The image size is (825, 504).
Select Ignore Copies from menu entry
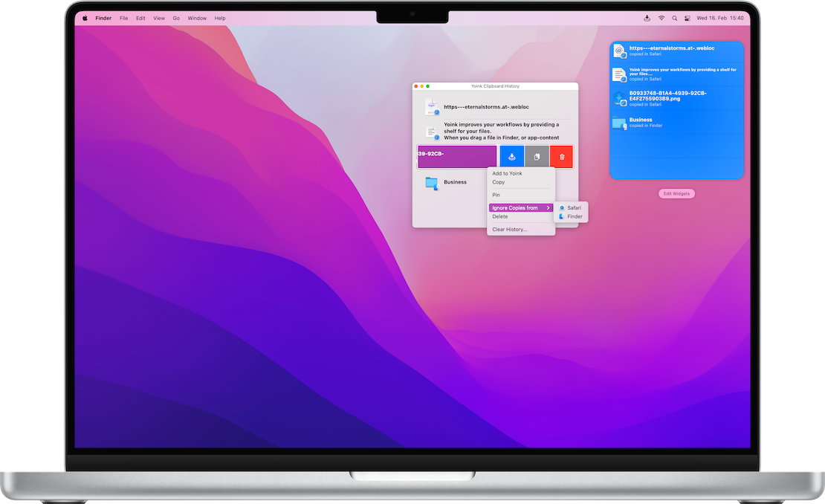(x=521, y=208)
